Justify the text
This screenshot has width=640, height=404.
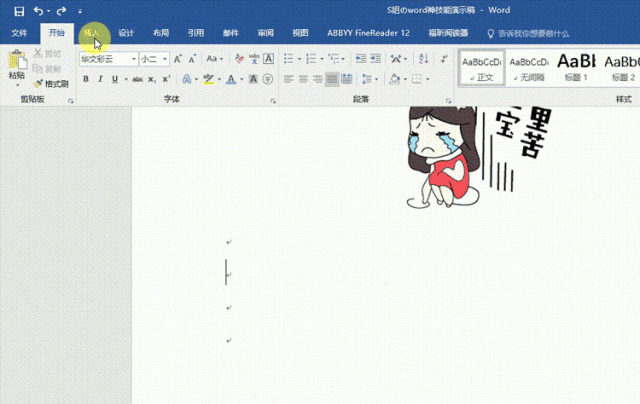(x=332, y=79)
